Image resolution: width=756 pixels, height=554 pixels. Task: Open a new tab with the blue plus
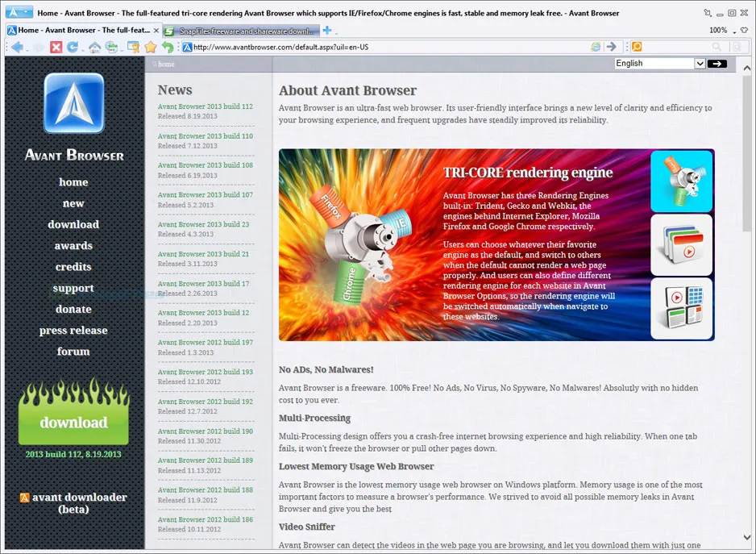(327, 31)
